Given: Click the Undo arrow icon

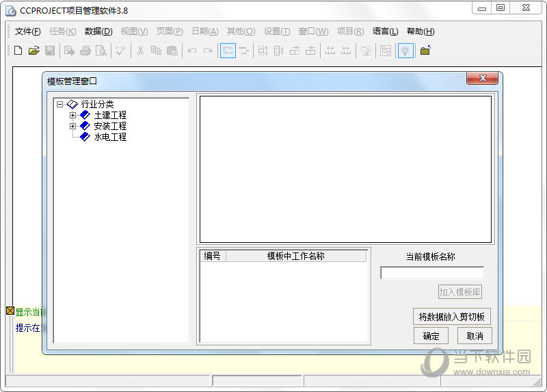Looking at the screenshot, I should (192, 51).
